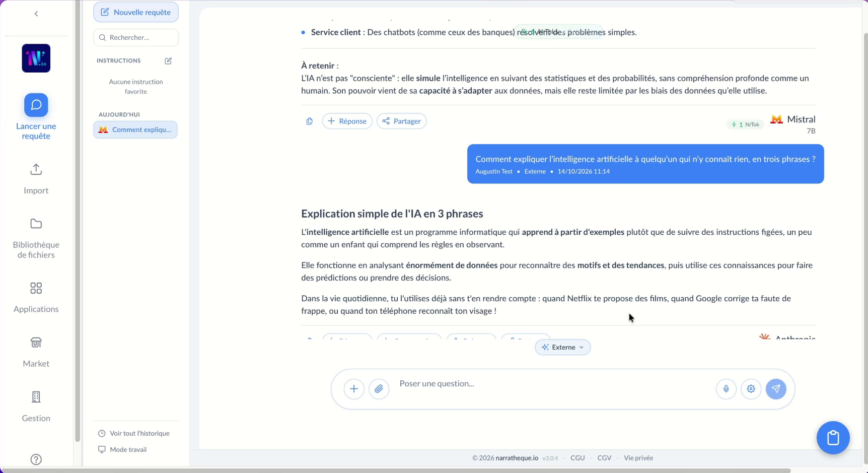Screen dimensions: 868x473
Task: Go to Applications grid icon
Action: pyautogui.click(x=36, y=297)
